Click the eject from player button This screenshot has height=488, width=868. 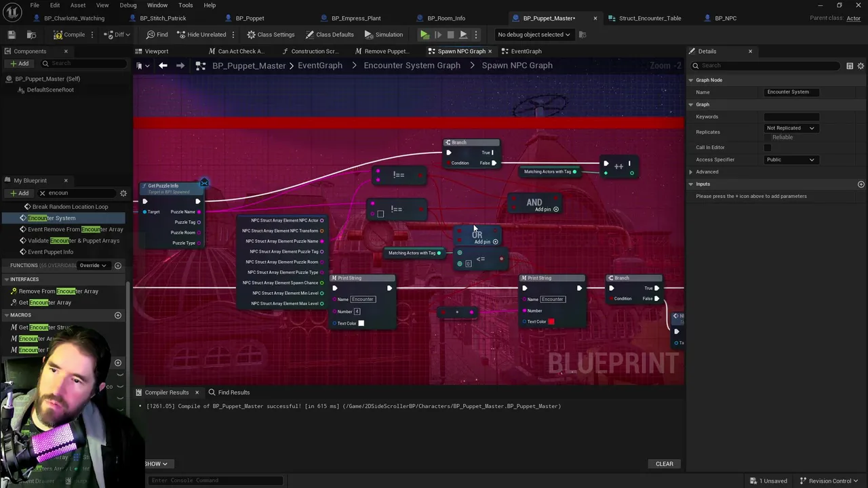[x=463, y=35]
